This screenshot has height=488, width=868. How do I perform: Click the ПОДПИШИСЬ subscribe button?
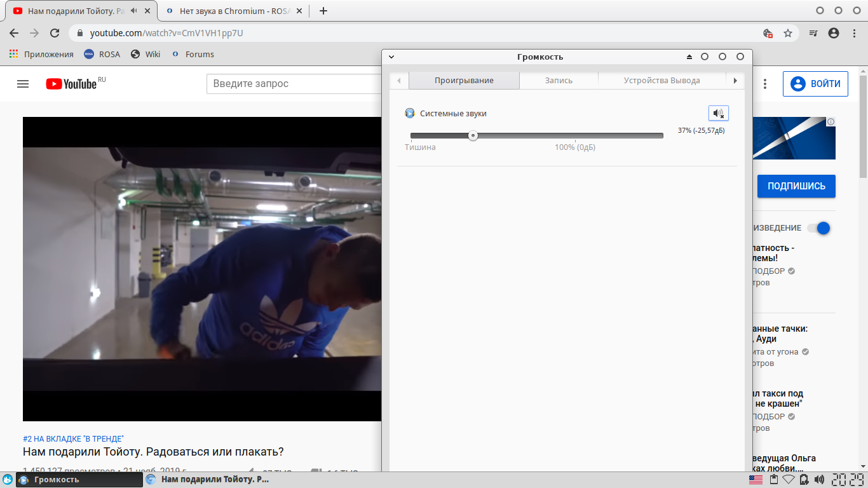796,186
